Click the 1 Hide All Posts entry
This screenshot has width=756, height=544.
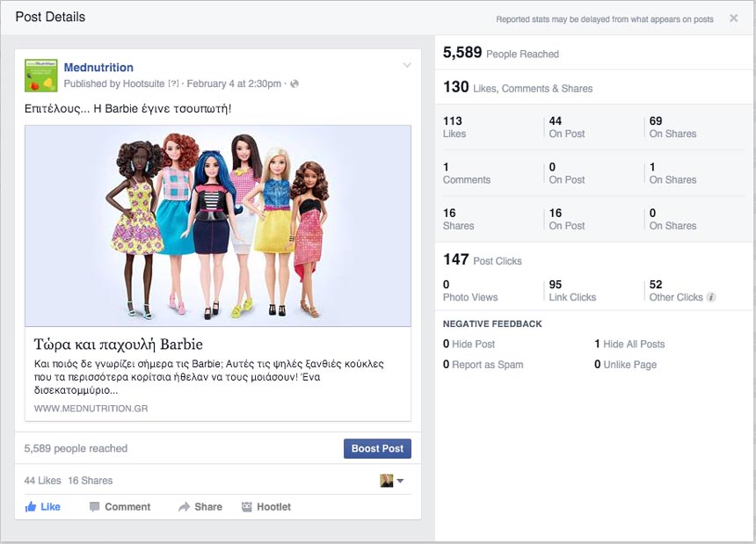point(629,344)
